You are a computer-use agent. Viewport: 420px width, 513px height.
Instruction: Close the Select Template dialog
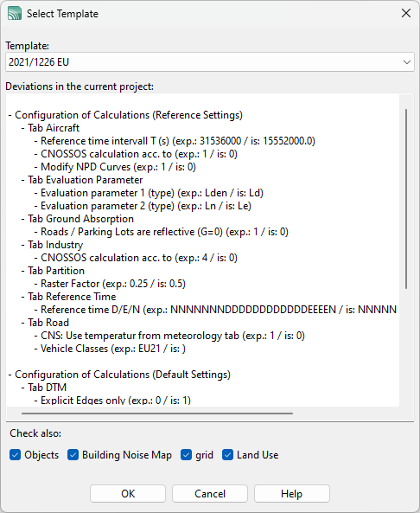406,13
